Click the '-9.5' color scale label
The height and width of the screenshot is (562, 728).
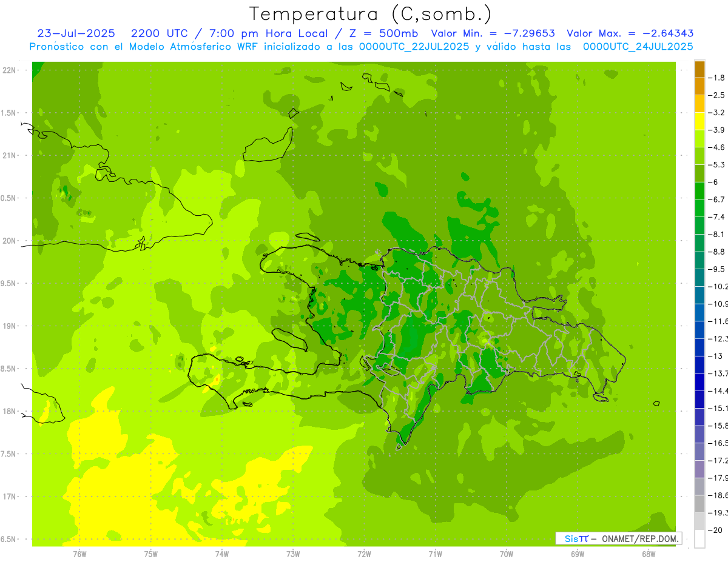pyautogui.click(x=716, y=269)
